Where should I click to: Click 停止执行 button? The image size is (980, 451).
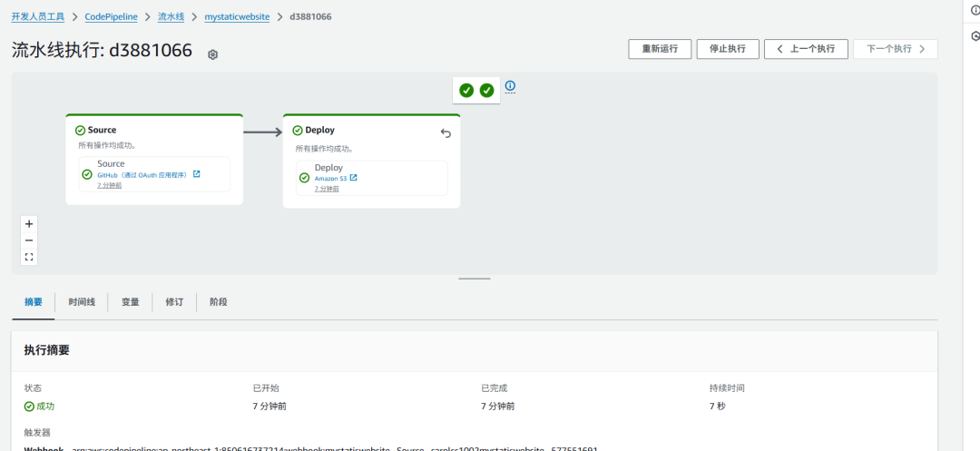click(x=728, y=49)
